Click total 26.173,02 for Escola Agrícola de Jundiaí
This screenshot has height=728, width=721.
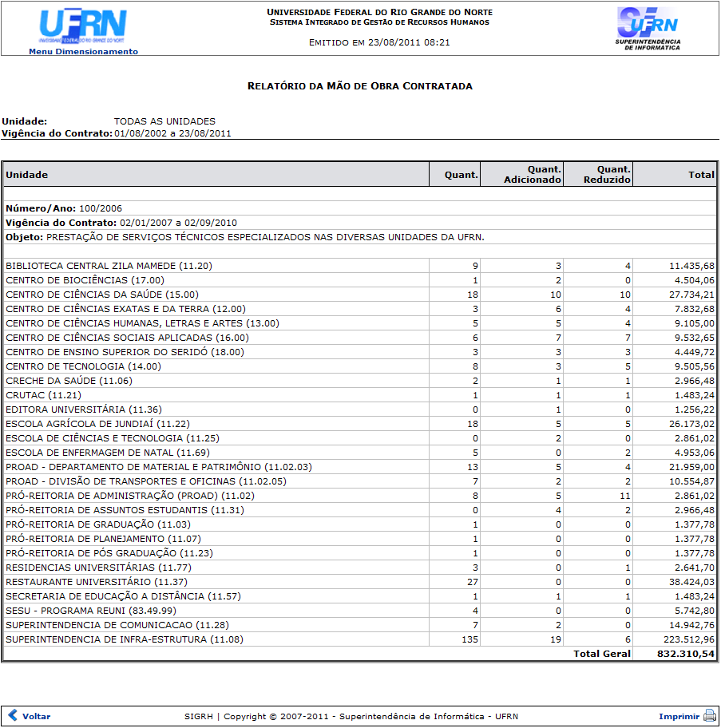[691, 425]
